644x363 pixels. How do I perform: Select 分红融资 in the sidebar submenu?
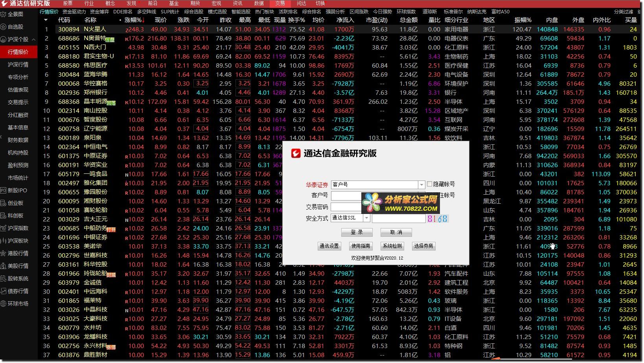[x=18, y=115]
